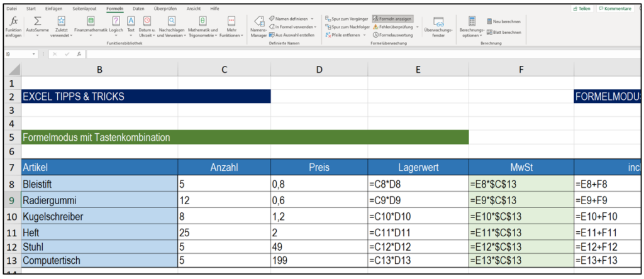Switch to the Ansicht tab
The height and width of the screenshot is (279, 644).
point(194,8)
